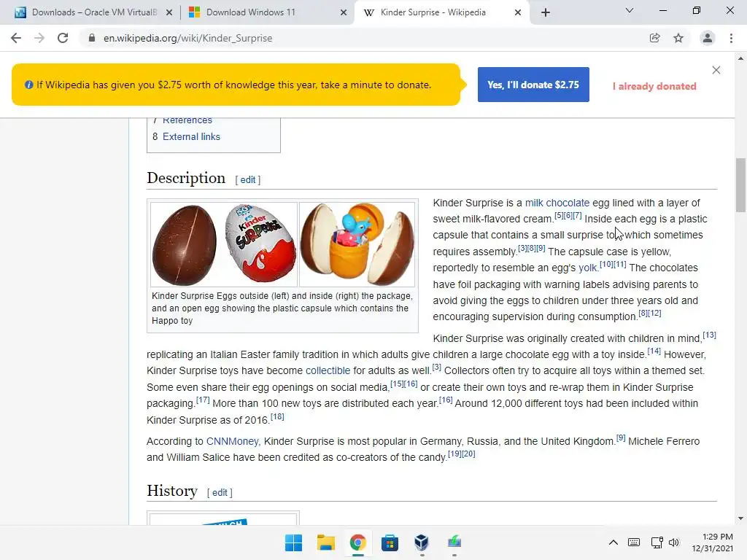This screenshot has height=560, width=747.
Task: Open the CNNMoney link
Action: 232,441
